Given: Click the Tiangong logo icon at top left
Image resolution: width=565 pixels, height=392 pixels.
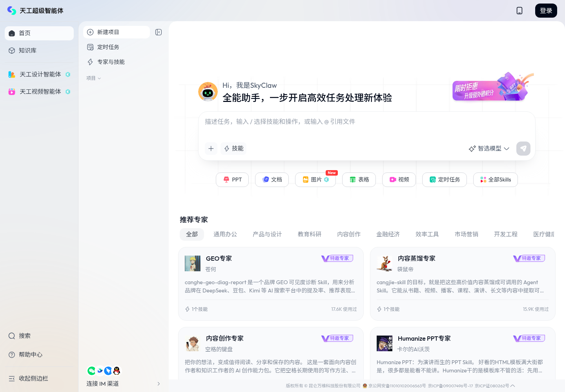Looking at the screenshot, I should tap(12, 11).
